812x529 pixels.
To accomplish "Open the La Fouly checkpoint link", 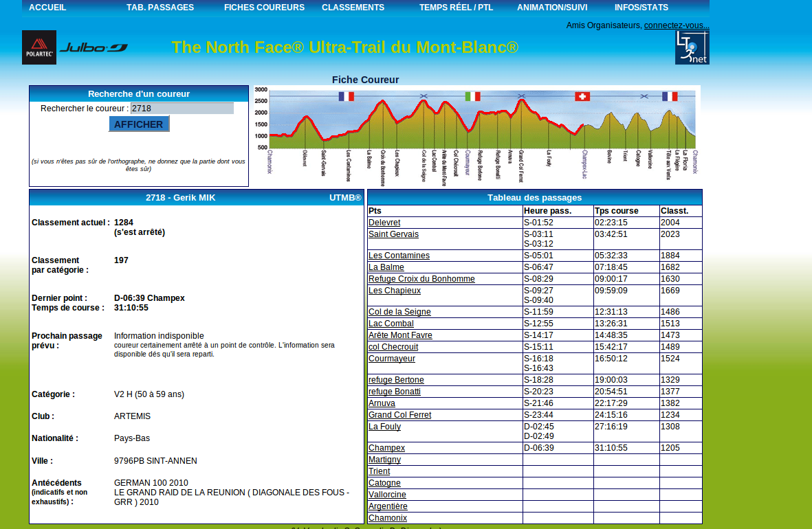I will point(385,427).
